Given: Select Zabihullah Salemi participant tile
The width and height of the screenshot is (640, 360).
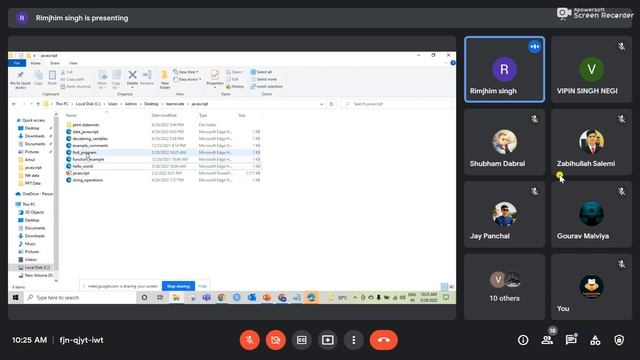Looking at the screenshot, I should pyautogui.click(x=591, y=142).
